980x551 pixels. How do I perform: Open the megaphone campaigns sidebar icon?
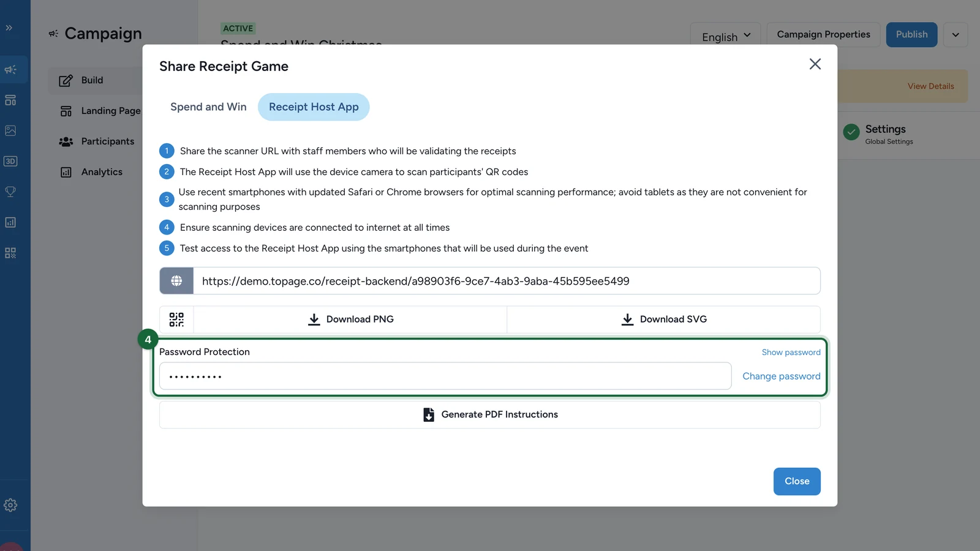(10, 70)
